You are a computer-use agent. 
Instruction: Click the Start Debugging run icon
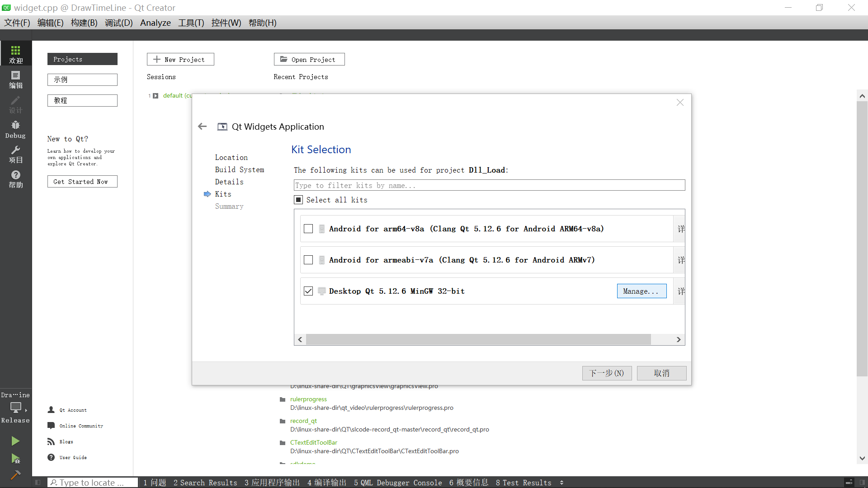pos(15,459)
